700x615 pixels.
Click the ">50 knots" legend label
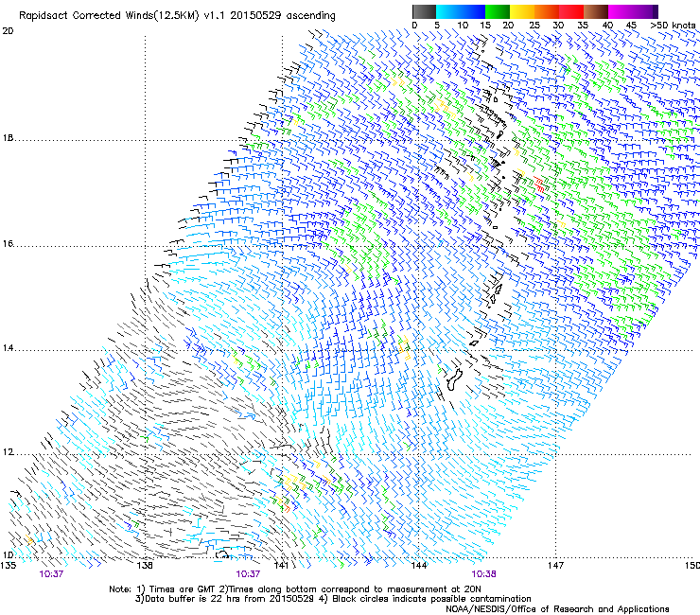click(x=673, y=26)
